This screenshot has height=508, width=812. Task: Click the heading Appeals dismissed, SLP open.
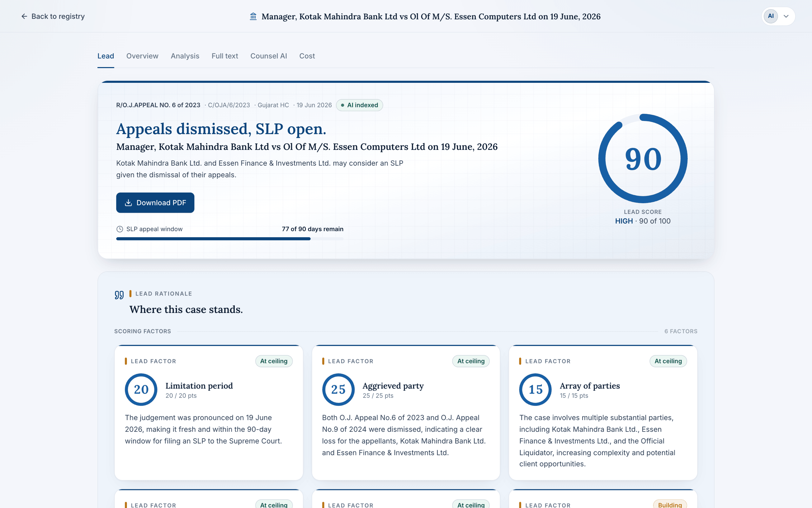[x=221, y=129]
